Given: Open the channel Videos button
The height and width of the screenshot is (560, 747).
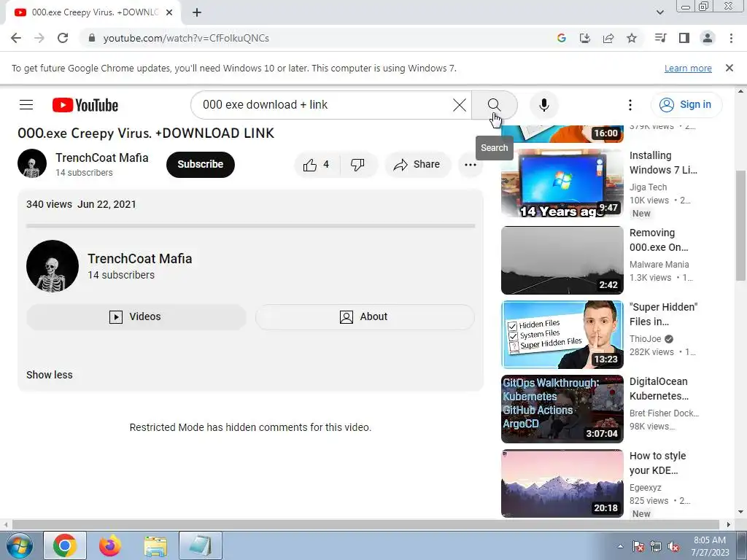Looking at the screenshot, I should 136,316.
